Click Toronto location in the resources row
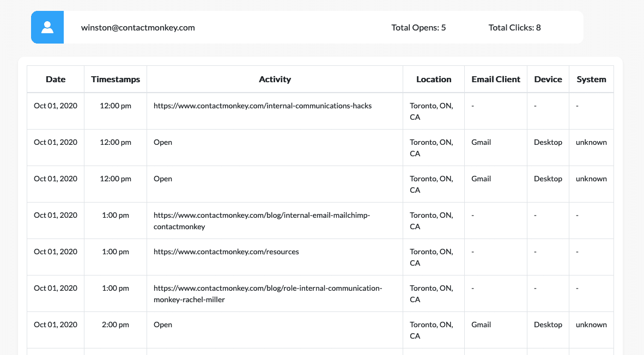 click(432, 258)
